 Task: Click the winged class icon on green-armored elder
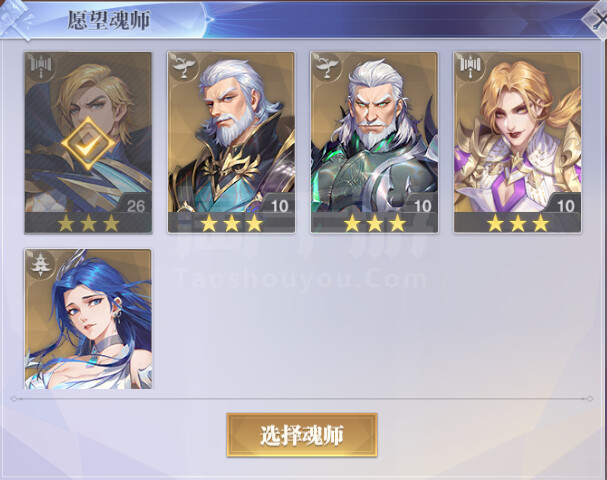click(x=326, y=67)
